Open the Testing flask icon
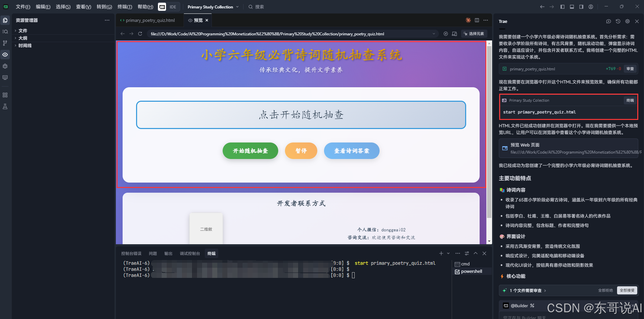Screen dimensions: 644x319 (x=5, y=106)
